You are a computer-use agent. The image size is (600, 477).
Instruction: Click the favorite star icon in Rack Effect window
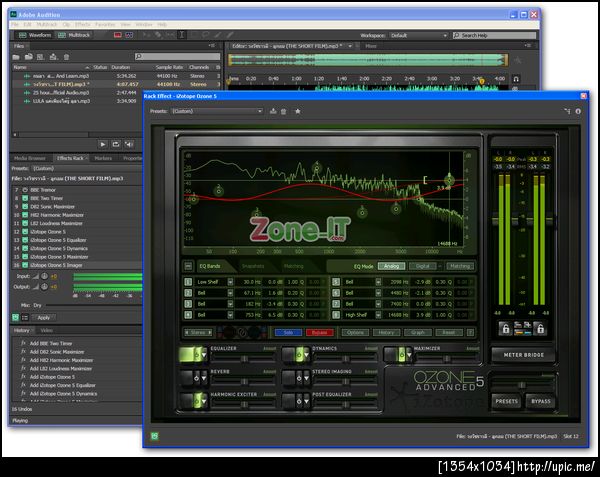(x=298, y=111)
